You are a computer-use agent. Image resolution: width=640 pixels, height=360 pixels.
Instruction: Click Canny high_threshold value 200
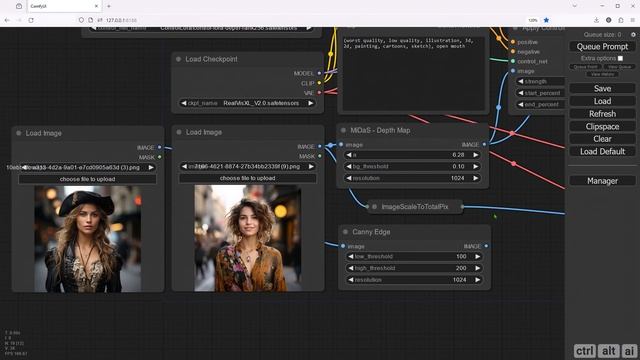(461, 268)
